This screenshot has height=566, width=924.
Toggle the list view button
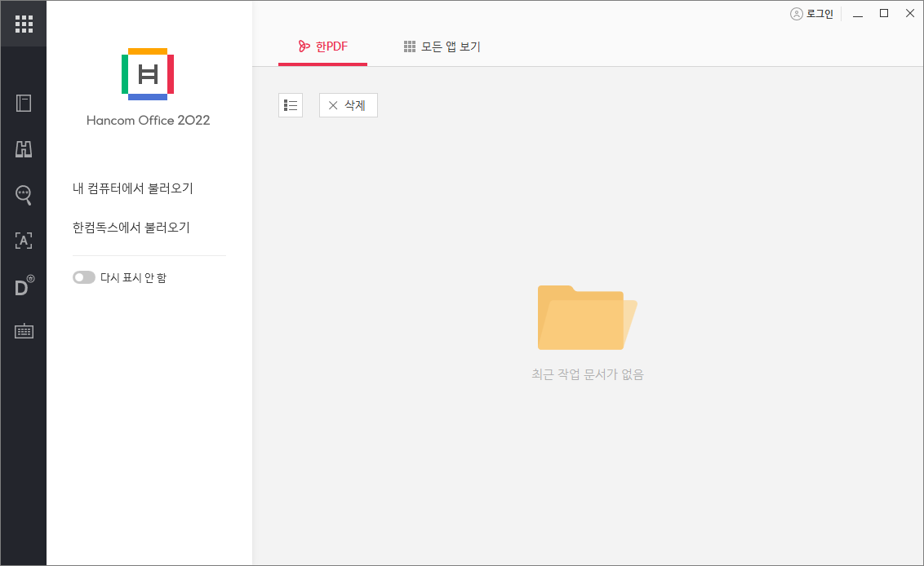coord(291,105)
